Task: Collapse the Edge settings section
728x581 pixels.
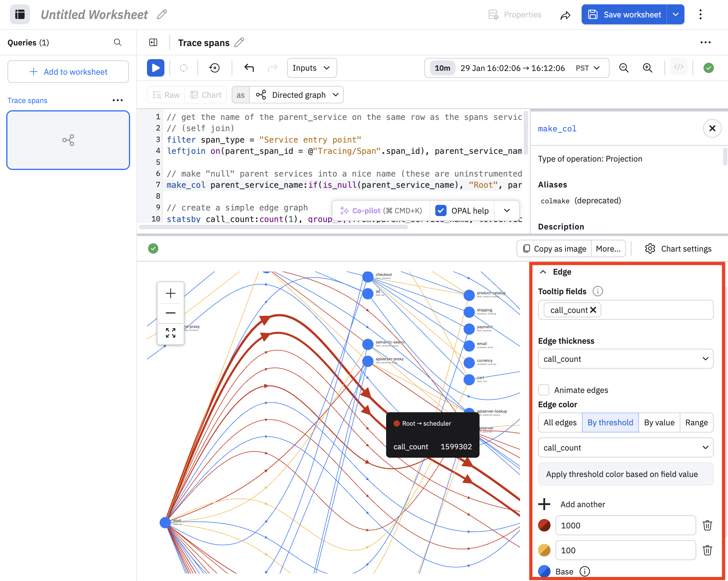Action: click(x=543, y=272)
